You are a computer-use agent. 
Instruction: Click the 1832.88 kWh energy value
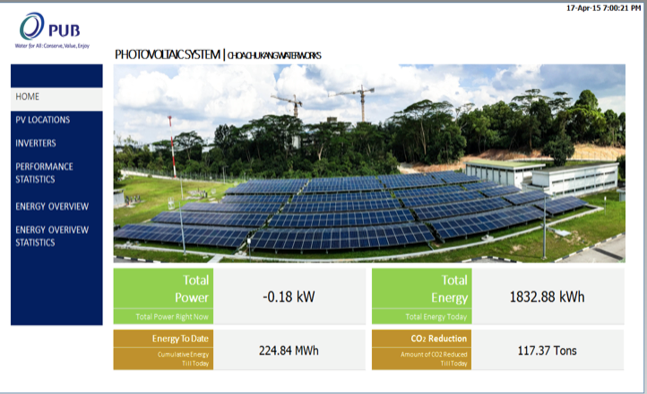coord(547,297)
